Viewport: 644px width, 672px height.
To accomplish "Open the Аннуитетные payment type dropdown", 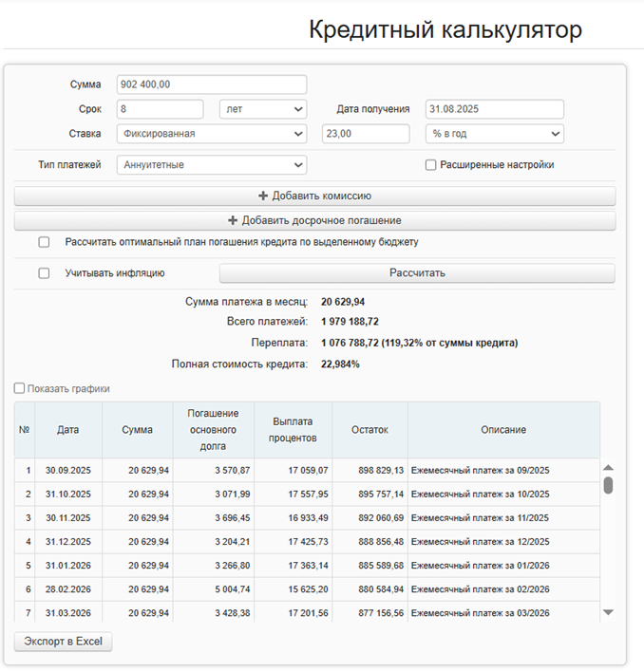I will 212,165.
